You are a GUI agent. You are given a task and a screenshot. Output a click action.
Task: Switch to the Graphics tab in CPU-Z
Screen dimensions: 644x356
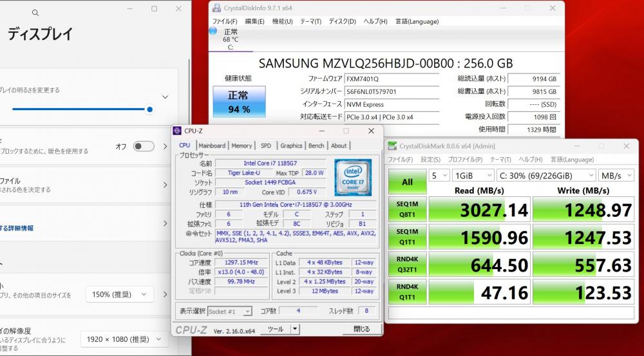pos(291,145)
